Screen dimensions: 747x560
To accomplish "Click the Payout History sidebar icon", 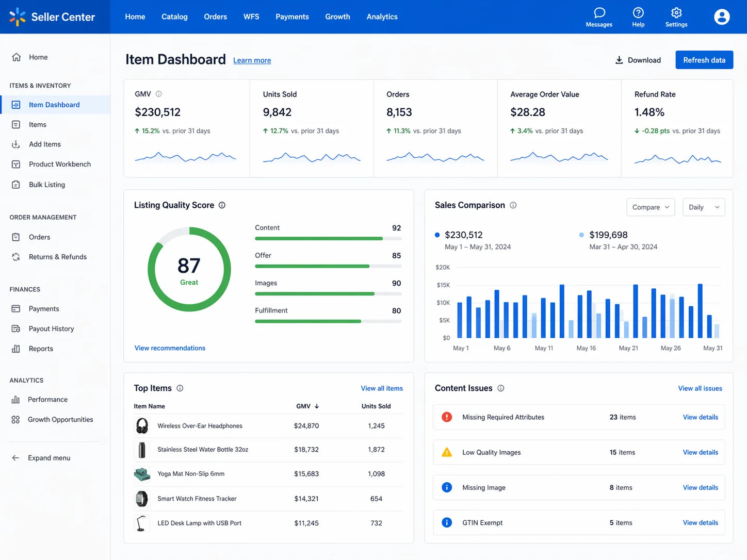I will click(x=16, y=328).
